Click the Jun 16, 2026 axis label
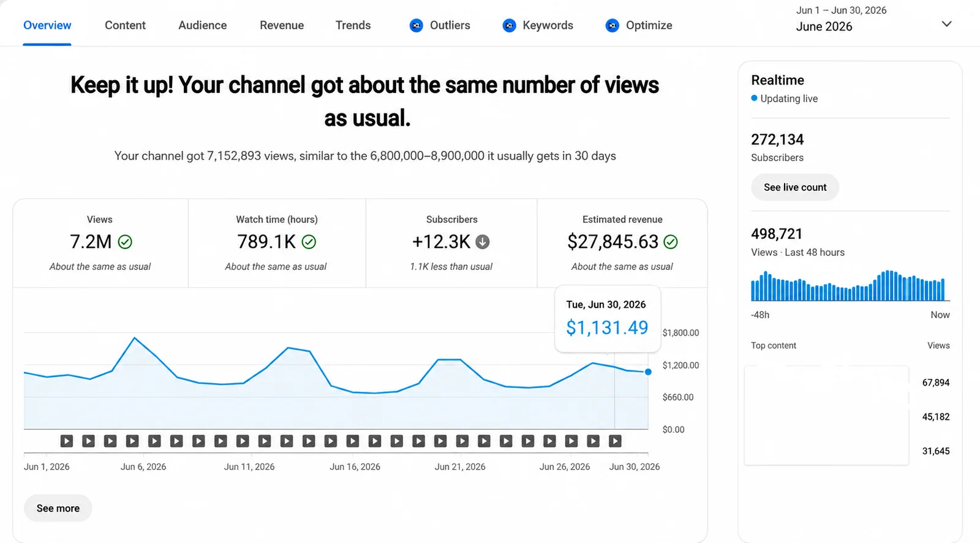This screenshot has height=543, width=980. tap(355, 466)
